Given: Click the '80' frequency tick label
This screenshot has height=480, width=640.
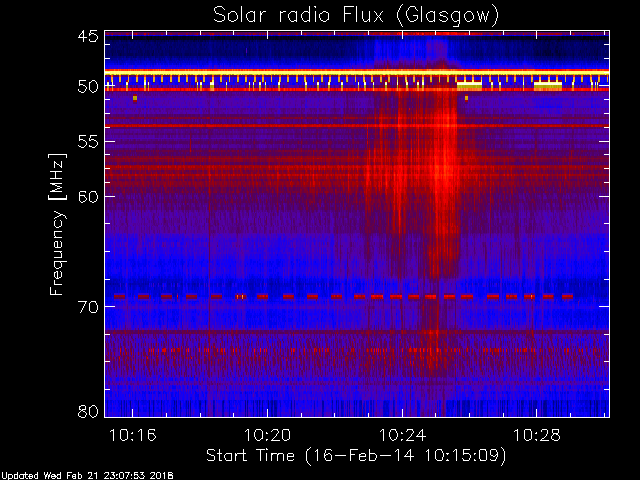Looking at the screenshot, I should [88, 411].
